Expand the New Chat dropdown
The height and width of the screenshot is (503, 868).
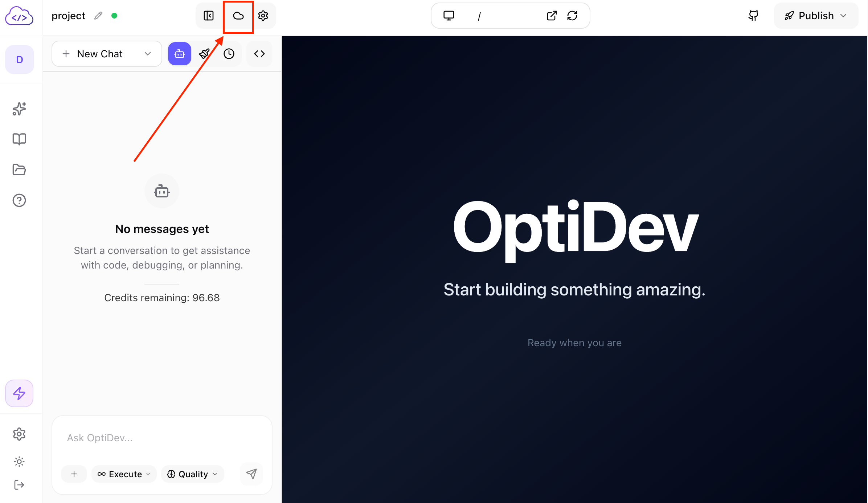(147, 54)
